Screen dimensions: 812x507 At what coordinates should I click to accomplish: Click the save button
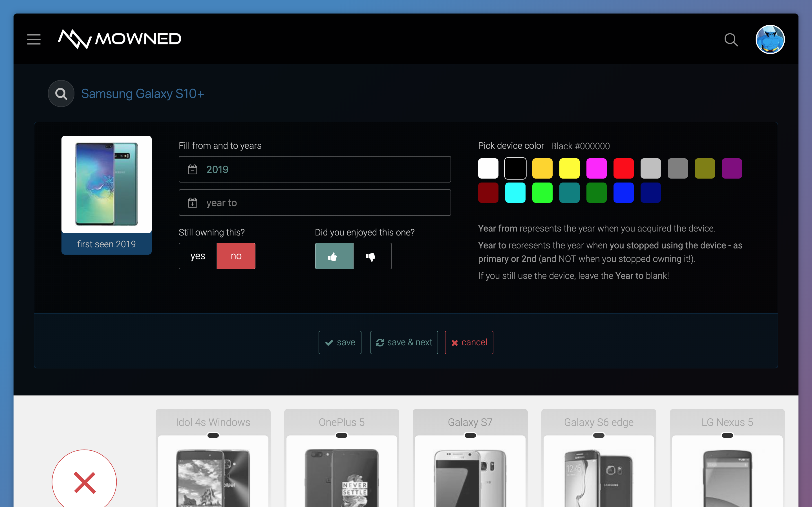coord(339,342)
